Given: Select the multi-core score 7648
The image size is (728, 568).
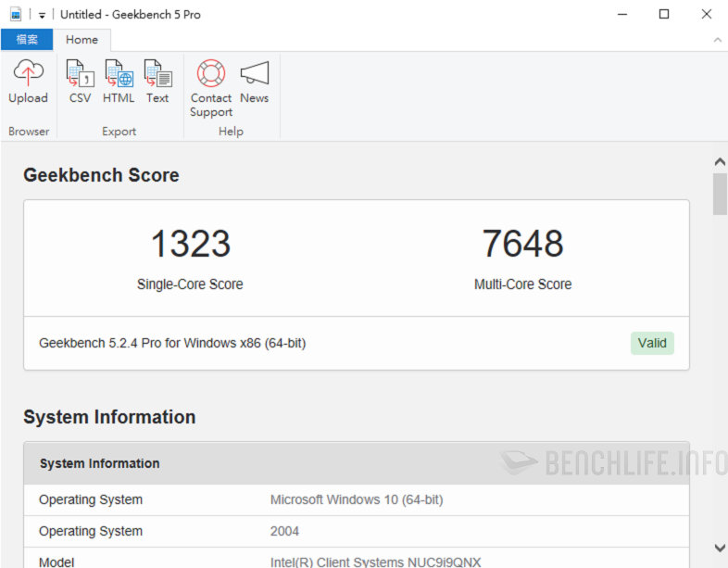Looking at the screenshot, I should (x=522, y=244).
